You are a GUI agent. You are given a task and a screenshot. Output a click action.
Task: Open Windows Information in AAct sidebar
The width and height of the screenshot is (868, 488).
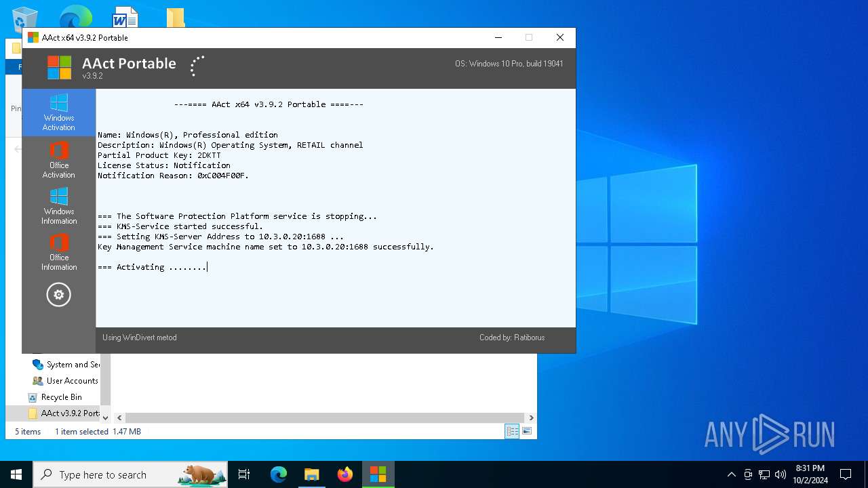[59, 206]
